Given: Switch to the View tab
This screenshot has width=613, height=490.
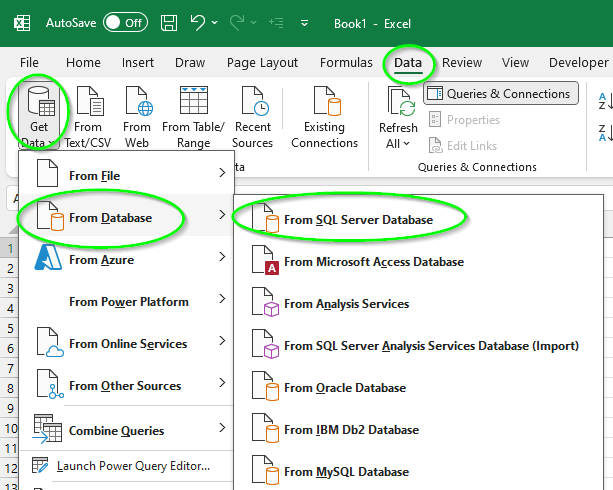Looking at the screenshot, I should coord(515,63).
